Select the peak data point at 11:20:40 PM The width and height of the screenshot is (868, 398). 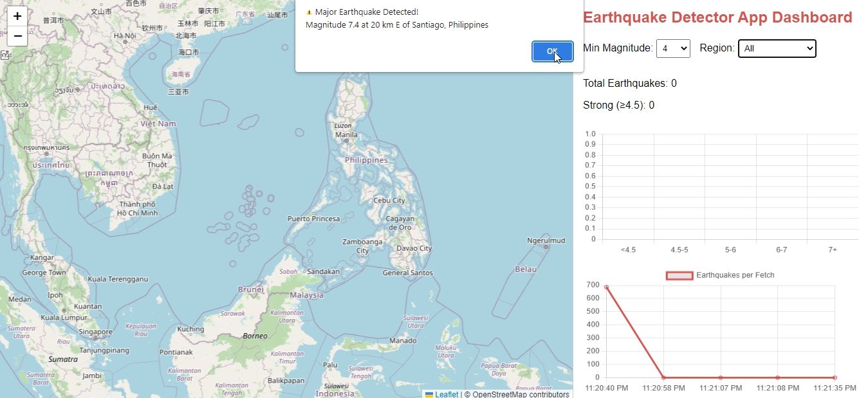[606, 287]
